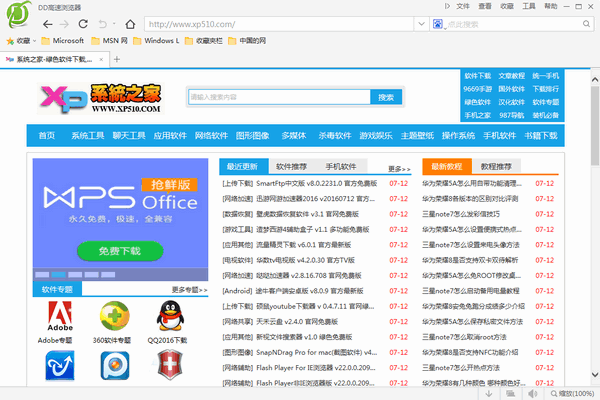The image size is (600, 400).
Task: Expand the undo history dropdown arrow
Action: coord(114,24)
